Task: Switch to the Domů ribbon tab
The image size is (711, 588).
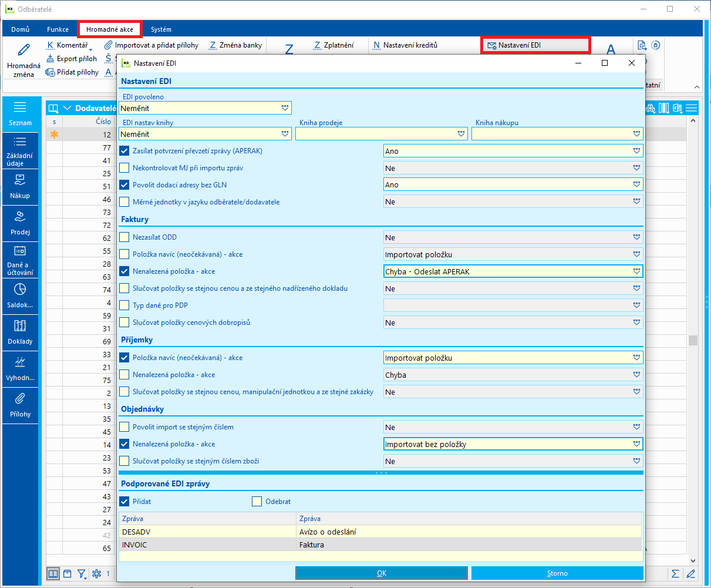Action: (x=21, y=29)
